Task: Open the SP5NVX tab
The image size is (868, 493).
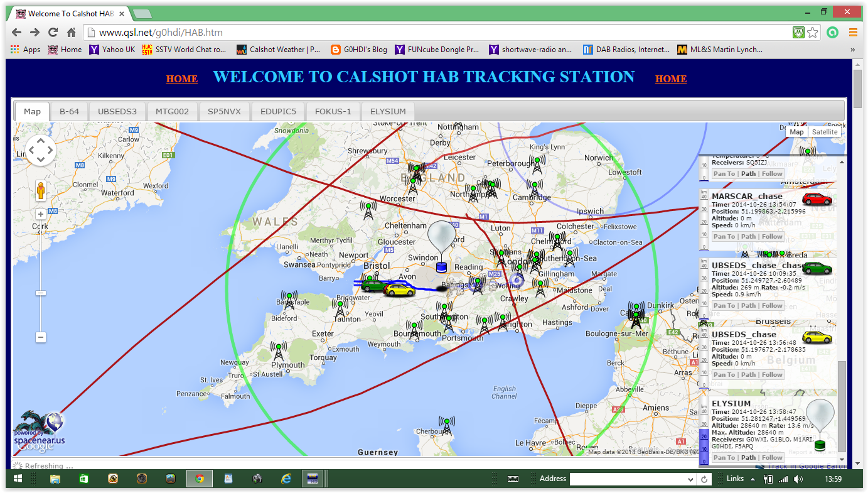Action: pos(225,111)
